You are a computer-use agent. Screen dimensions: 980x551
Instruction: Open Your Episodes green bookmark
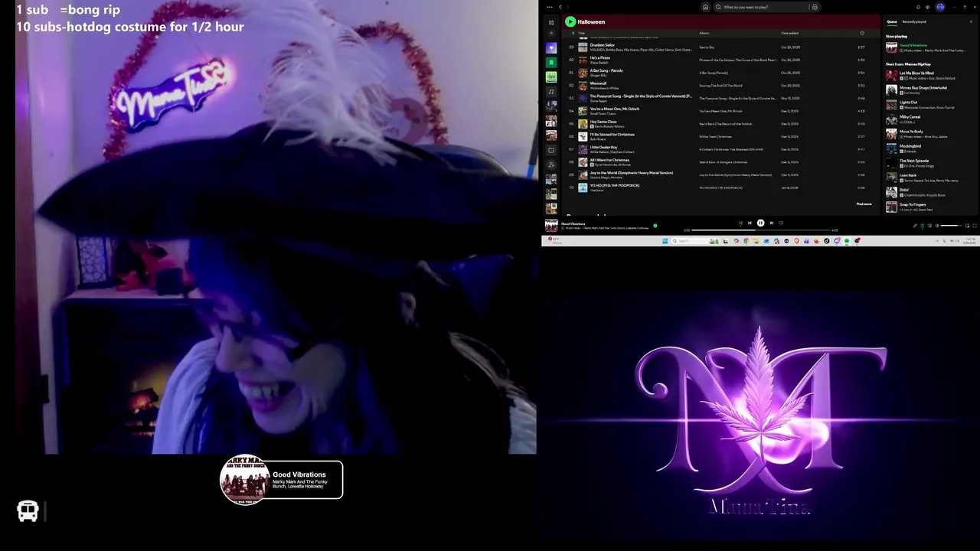click(551, 62)
